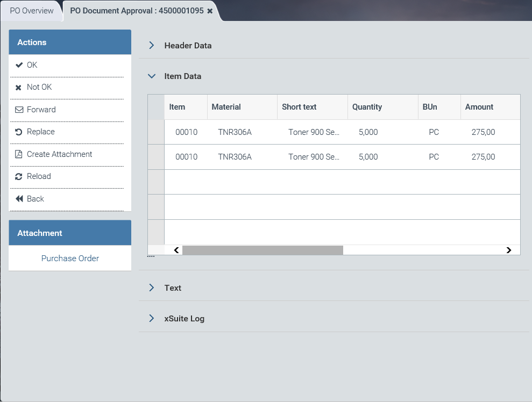Expand the Text section
532x402 pixels.
point(152,288)
